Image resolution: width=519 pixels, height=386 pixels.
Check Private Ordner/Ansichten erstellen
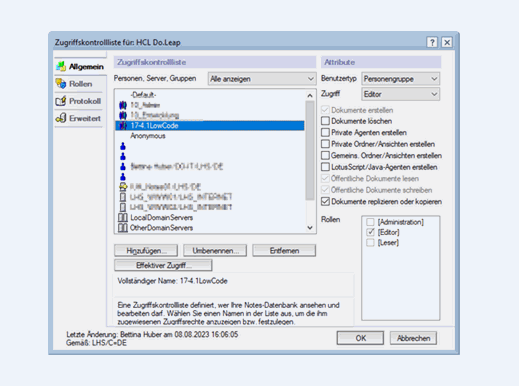325,144
